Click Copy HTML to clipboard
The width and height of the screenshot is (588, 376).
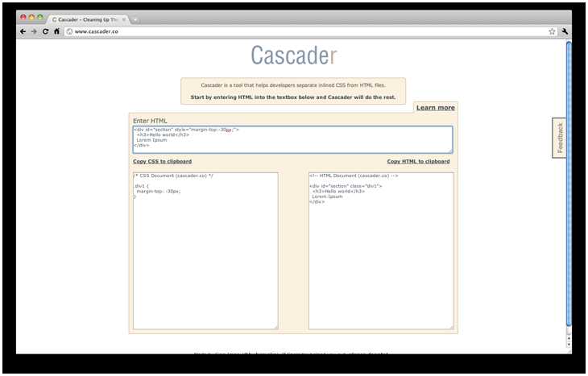tap(418, 161)
